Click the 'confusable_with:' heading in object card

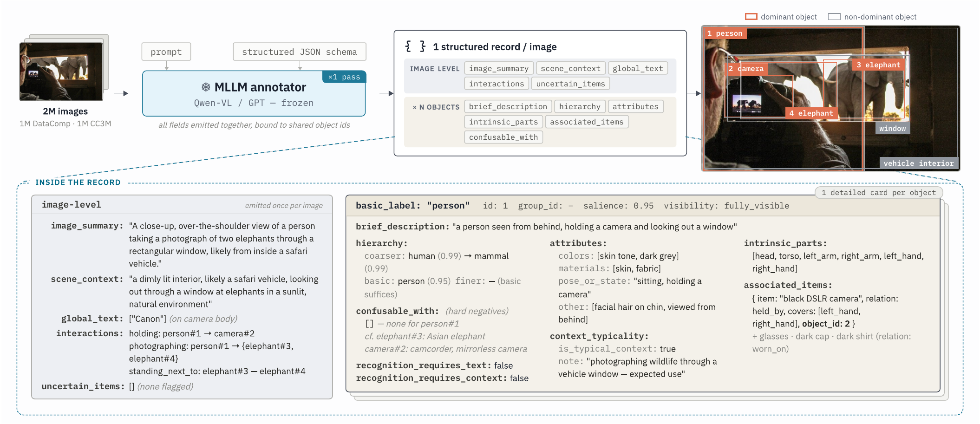398,311
